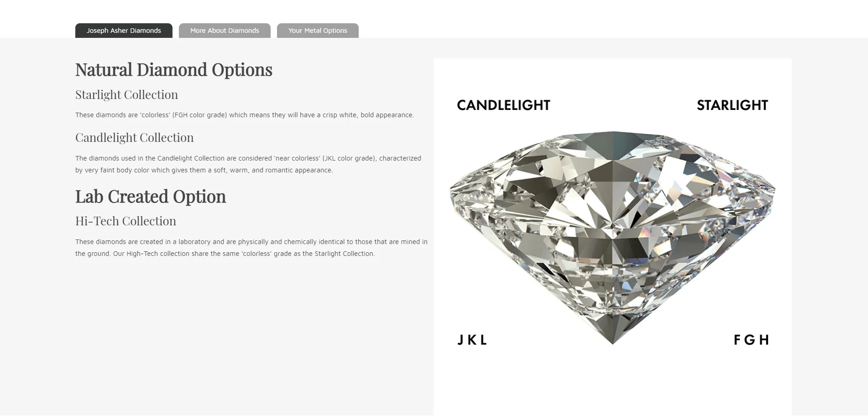Click the Lab Created Option heading
Image resolution: width=868 pixels, height=416 pixels.
pos(151,197)
